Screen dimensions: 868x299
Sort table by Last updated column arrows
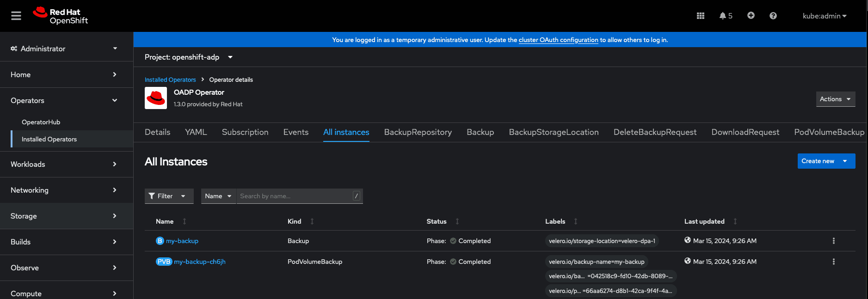tap(735, 221)
